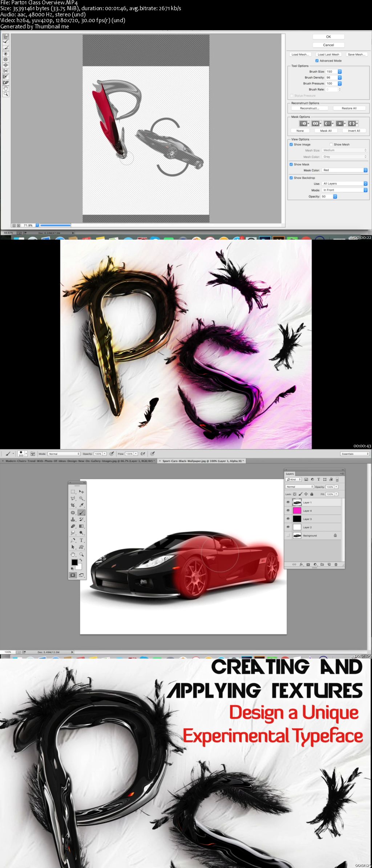The image size is (372, 868).
Task: Click the black foreground color swatch
Action: [x=74, y=562]
